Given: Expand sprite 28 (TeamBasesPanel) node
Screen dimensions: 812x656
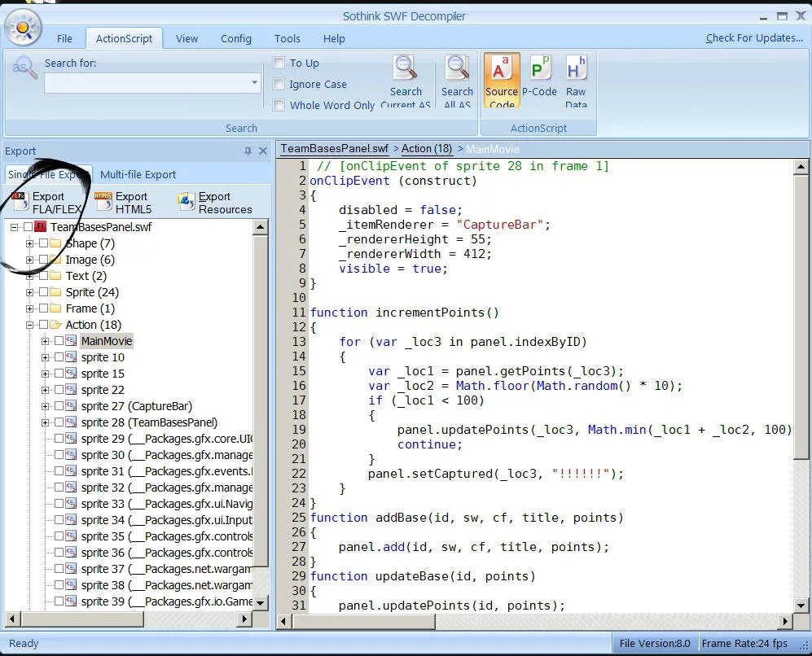Looking at the screenshot, I should tap(45, 422).
